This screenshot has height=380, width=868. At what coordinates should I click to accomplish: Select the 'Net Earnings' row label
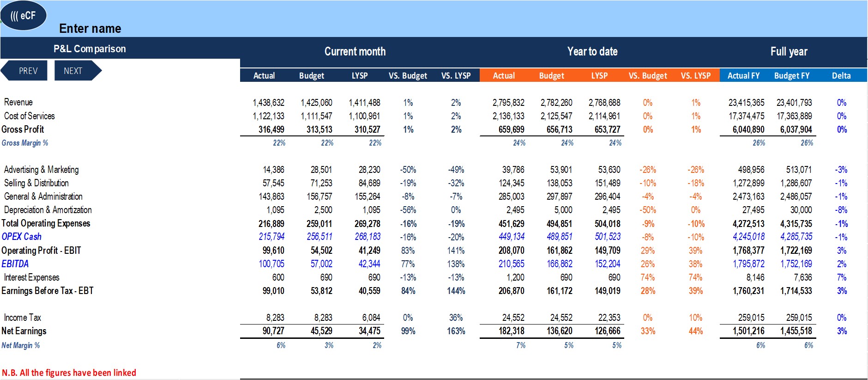click(24, 331)
